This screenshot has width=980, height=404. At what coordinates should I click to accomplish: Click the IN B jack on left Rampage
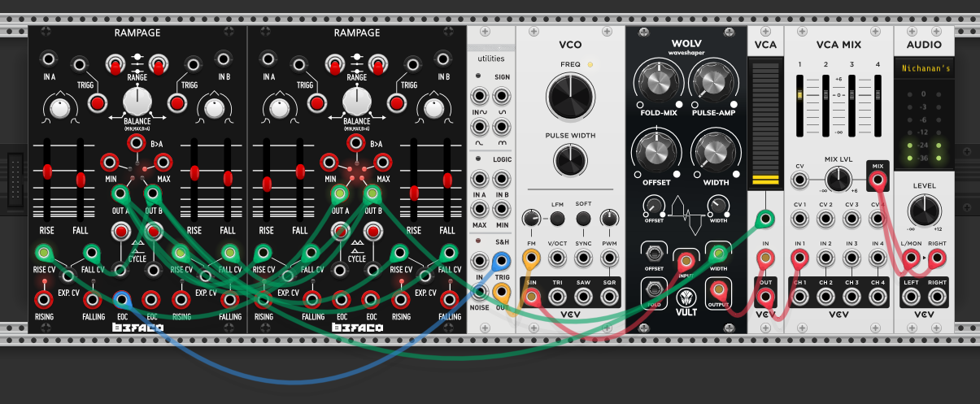tap(225, 59)
